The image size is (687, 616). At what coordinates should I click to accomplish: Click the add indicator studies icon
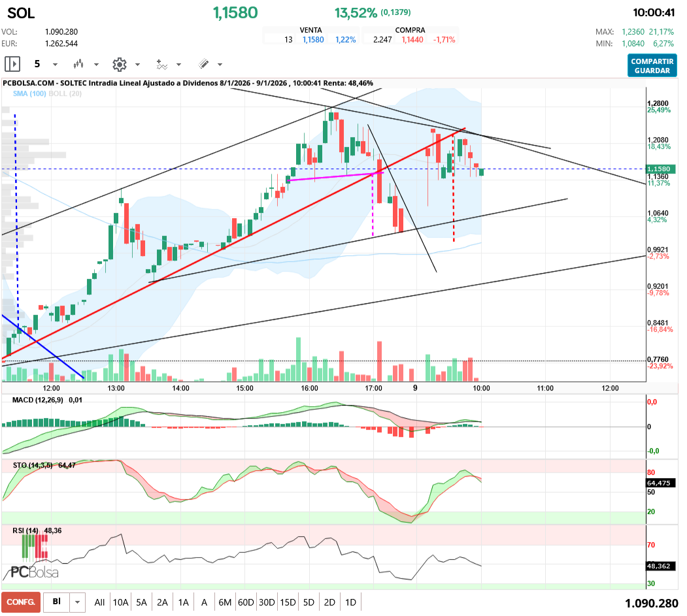(161, 64)
